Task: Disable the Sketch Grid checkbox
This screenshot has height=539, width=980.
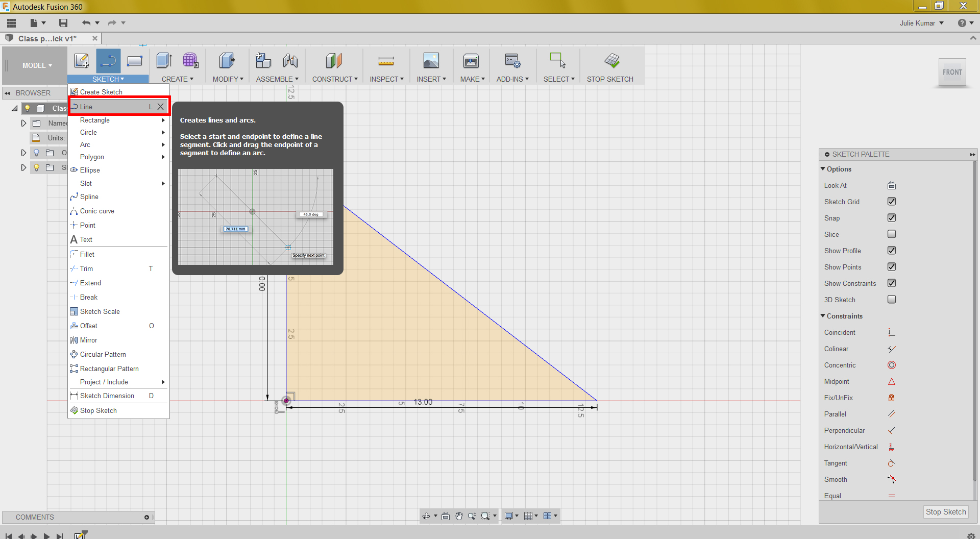Action: 891,202
